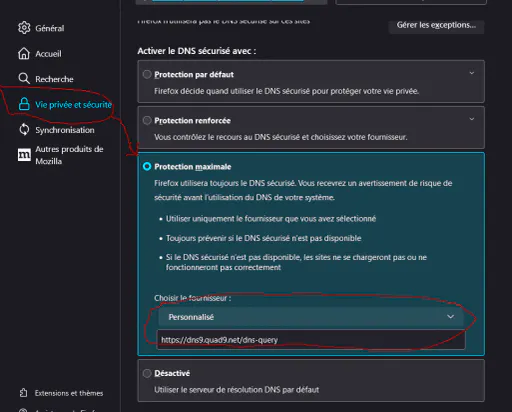Expand the Protection par défaut chevron

point(472,73)
